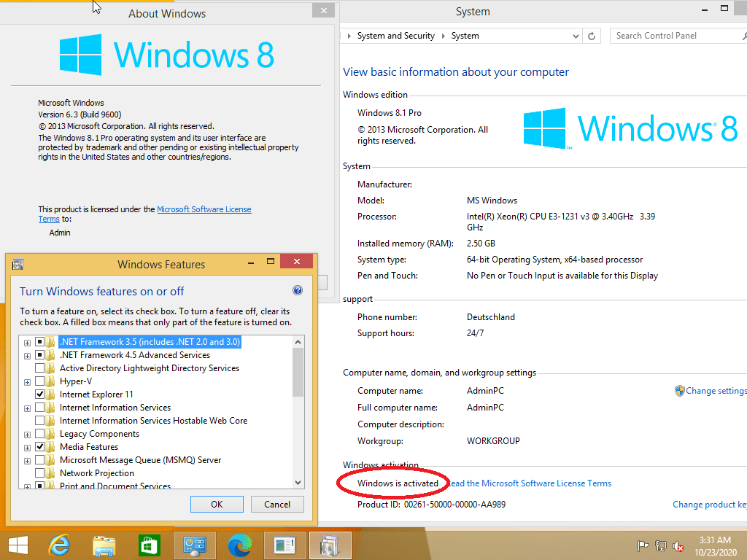Viewport: 747px width, 560px height.
Task: Launch Internet Explorer from the taskbar
Action: click(60, 545)
